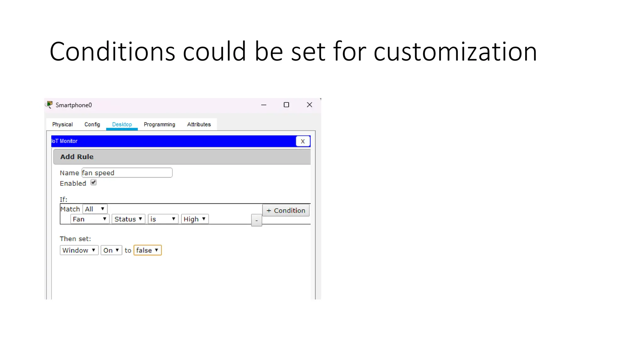Viewport: 644px width, 362px height.
Task: Maximize the Smartphone0 window
Action: click(286, 105)
